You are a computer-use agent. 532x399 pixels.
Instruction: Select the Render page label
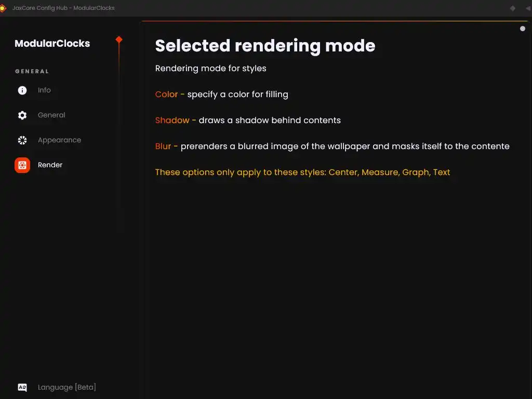50,165
